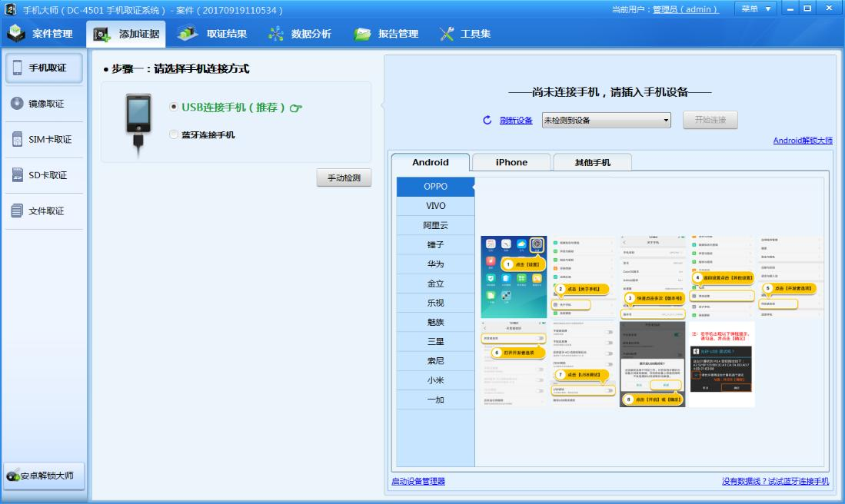
Task: Select OPPO in the brand list
Action: 435,186
